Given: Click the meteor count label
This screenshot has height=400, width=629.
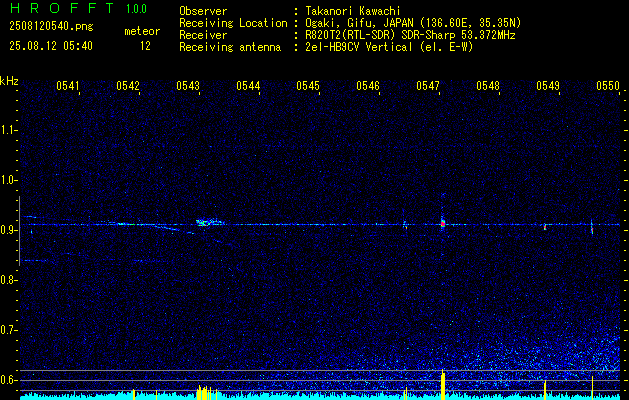Looking at the screenshot, I should [x=142, y=31].
